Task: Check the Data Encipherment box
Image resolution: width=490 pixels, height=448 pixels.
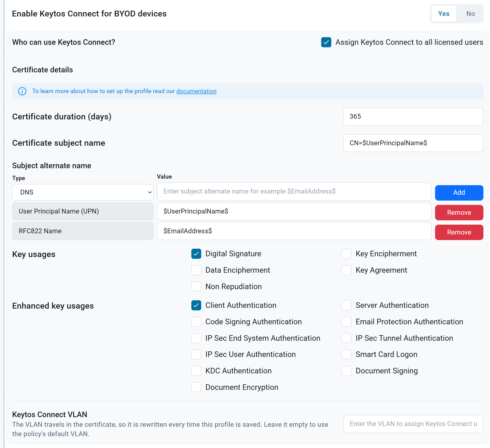Action: coord(196,270)
